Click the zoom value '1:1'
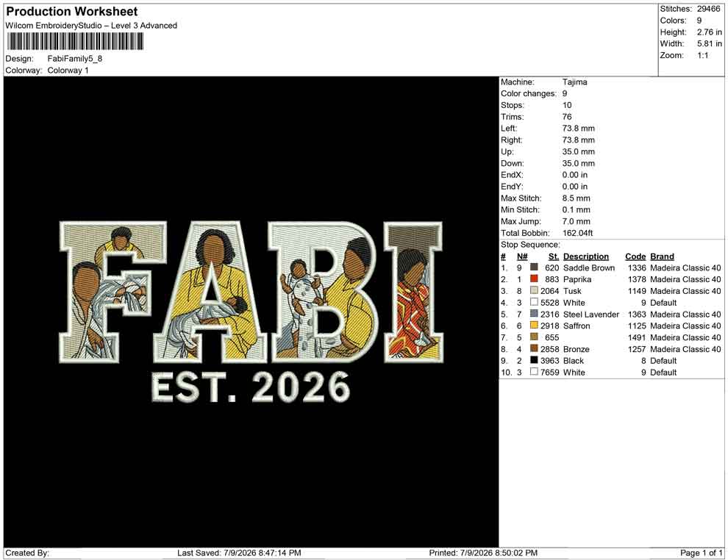The image size is (728, 560). tap(702, 55)
